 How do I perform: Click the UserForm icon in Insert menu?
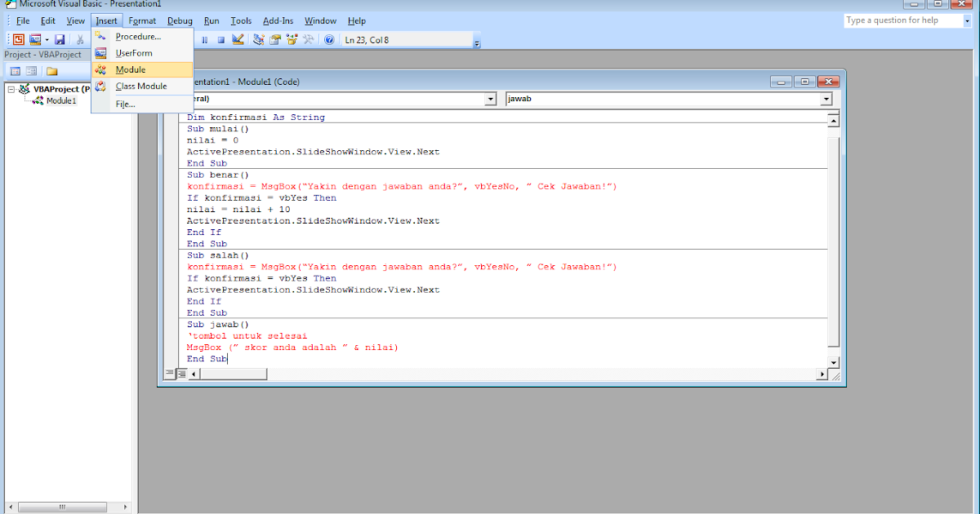100,53
